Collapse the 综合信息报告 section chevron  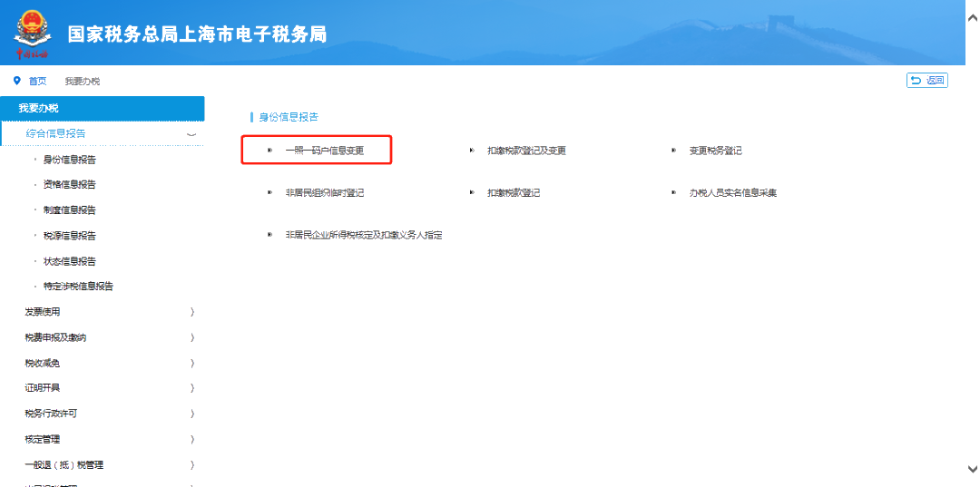(x=191, y=133)
